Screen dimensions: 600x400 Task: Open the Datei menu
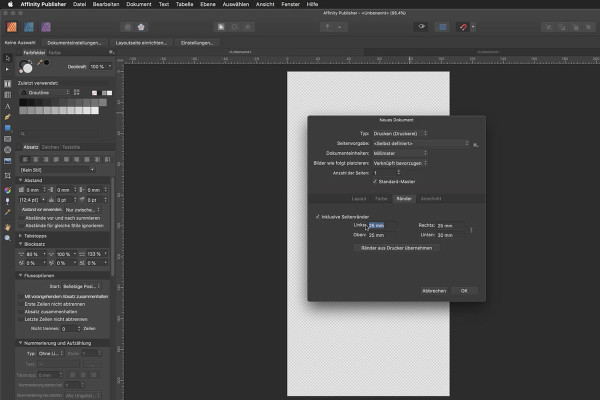(x=79, y=4)
